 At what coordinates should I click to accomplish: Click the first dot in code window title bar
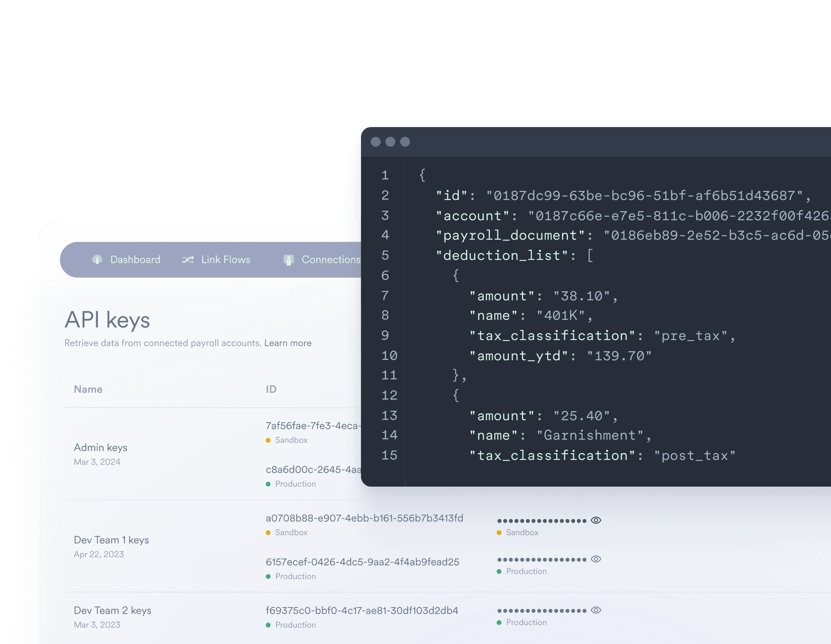click(375, 142)
